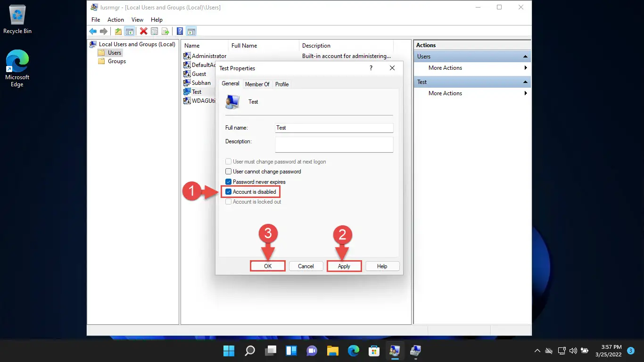Click the Cancel button
Screen dimensions: 644x362
tap(306, 266)
